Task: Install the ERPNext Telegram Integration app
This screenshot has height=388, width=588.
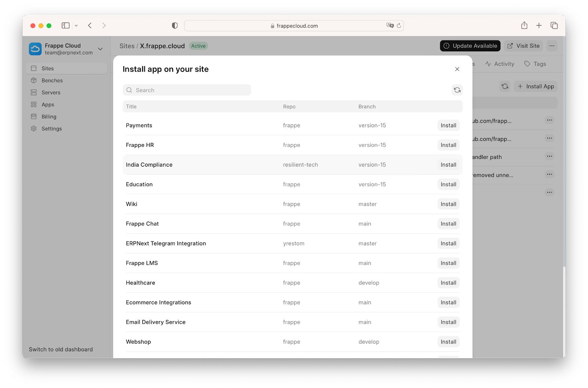Action: (448, 243)
